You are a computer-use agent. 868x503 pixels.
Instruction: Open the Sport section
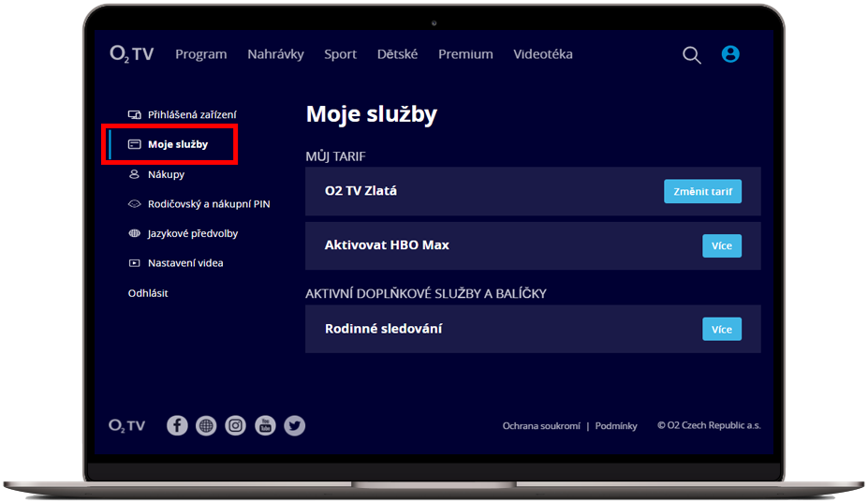[340, 54]
